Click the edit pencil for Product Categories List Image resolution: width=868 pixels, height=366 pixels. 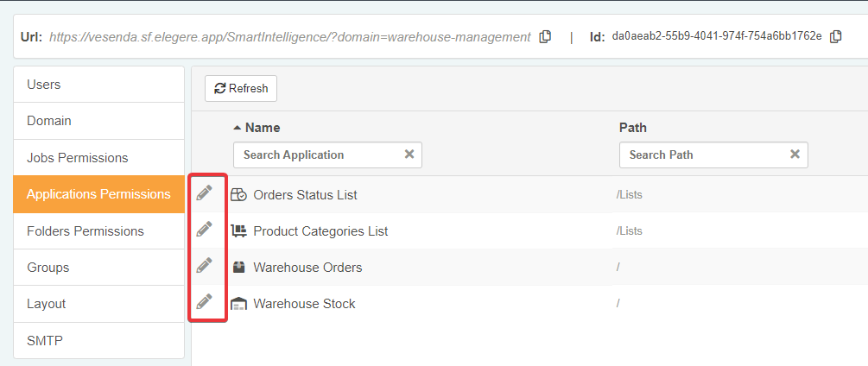204,230
